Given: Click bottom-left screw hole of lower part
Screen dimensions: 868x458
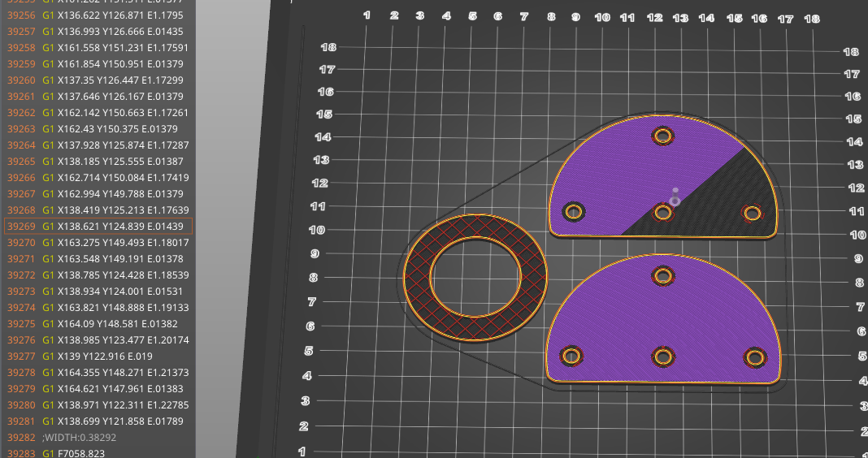Looking at the screenshot, I should [572, 356].
